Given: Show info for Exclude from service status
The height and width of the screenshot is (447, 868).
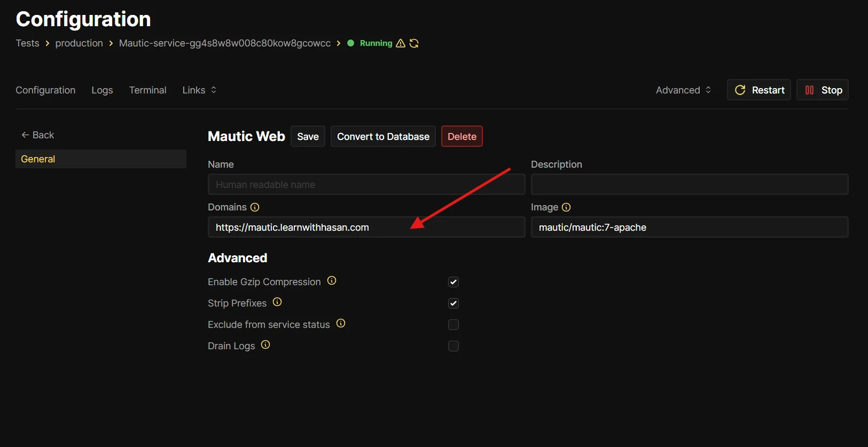Looking at the screenshot, I should (x=341, y=324).
